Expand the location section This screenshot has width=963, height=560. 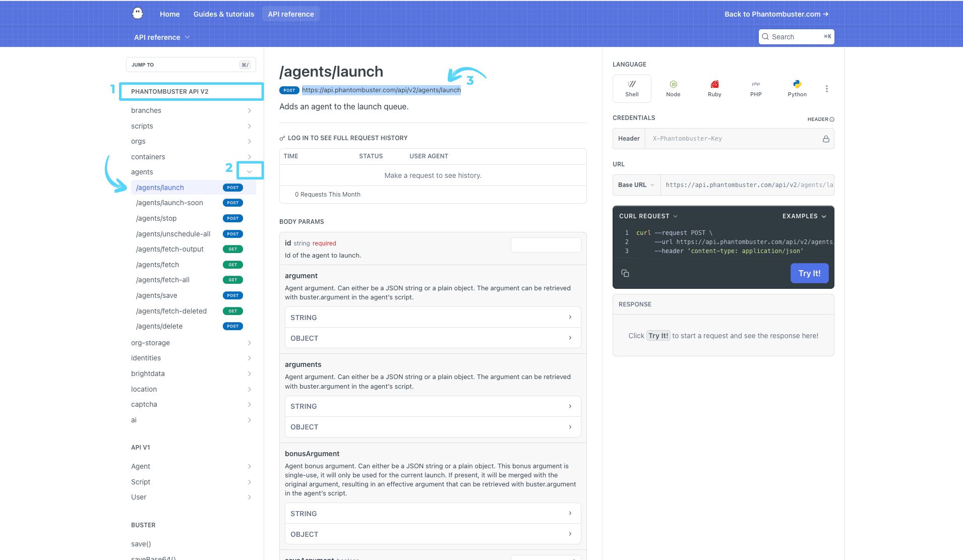pos(250,389)
